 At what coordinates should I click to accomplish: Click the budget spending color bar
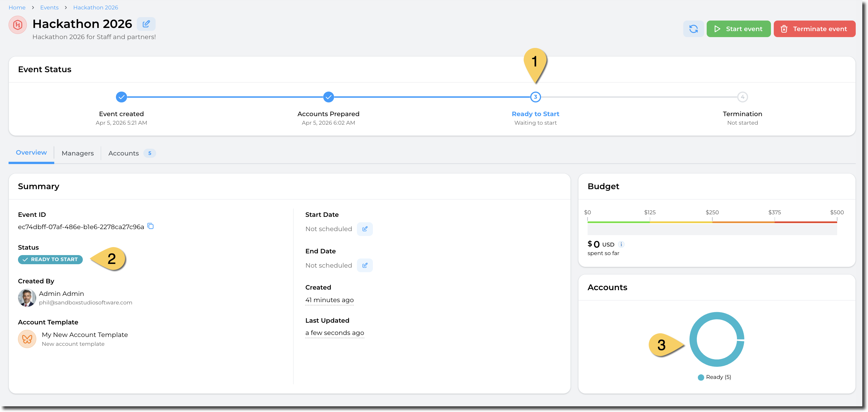coord(712,223)
